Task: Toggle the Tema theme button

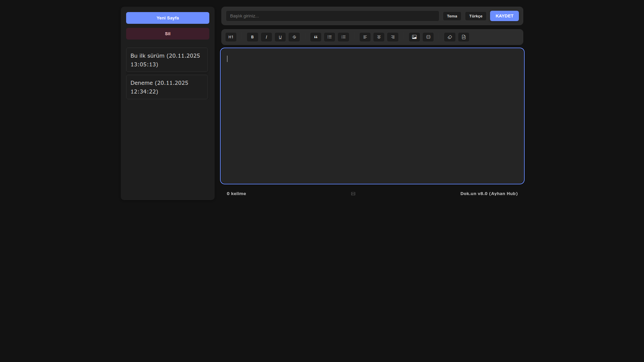Action: (x=452, y=16)
